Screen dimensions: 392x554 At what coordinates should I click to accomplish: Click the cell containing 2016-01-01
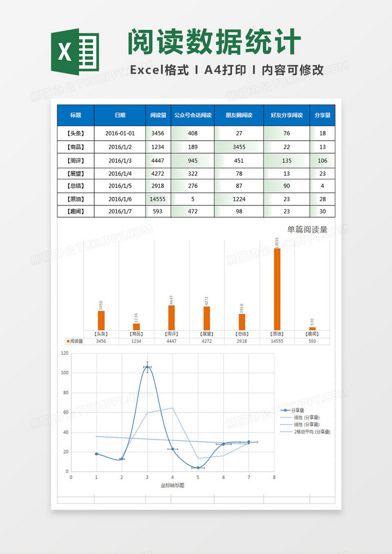click(120, 133)
